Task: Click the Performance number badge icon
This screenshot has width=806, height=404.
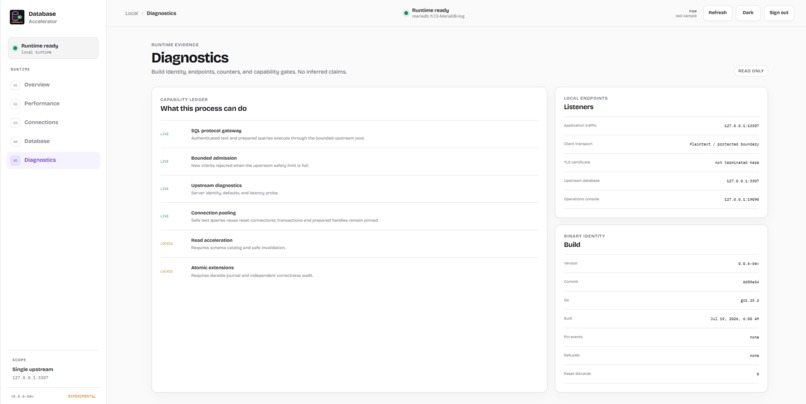Action: (15, 104)
